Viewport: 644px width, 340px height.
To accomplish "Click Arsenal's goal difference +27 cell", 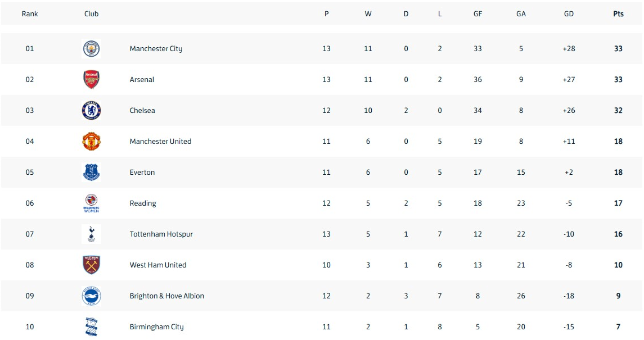I will pyautogui.click(x=569, y=80).
